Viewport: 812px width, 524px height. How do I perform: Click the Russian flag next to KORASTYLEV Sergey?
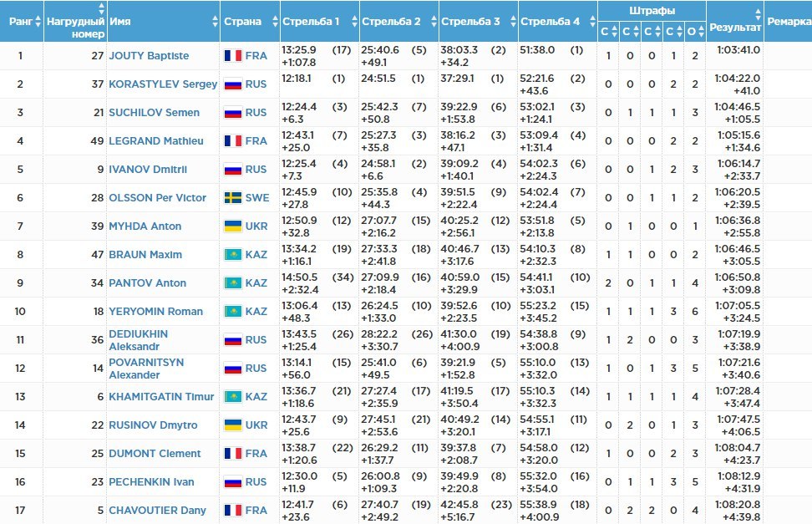point(232,84)
